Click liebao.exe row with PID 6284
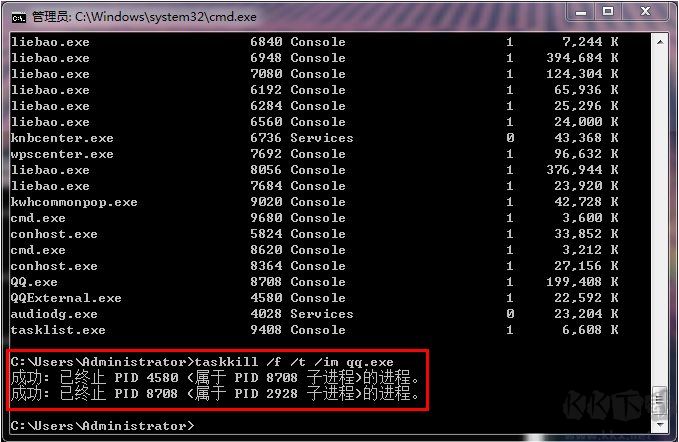679x442 pixels. (314, 106)
